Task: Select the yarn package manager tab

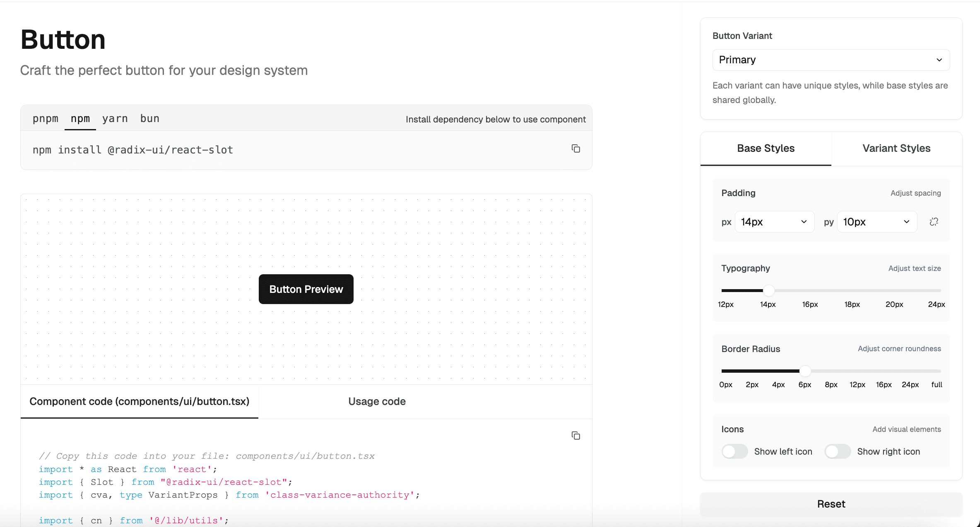Action: 115,119
